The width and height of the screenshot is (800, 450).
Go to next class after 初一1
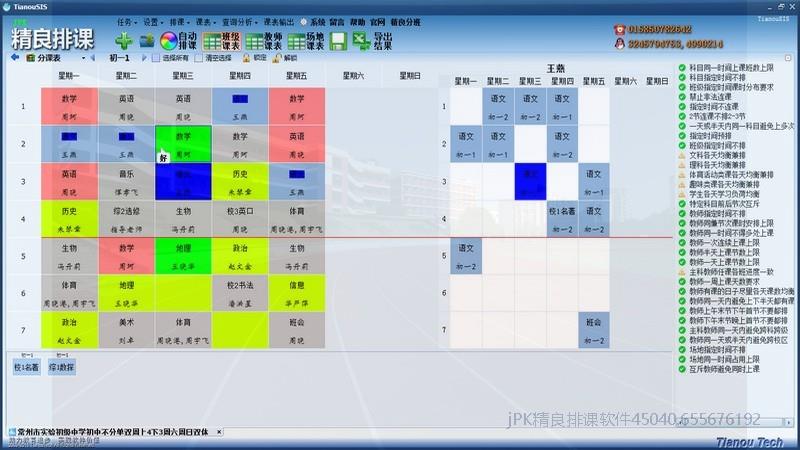pos(144,58)
